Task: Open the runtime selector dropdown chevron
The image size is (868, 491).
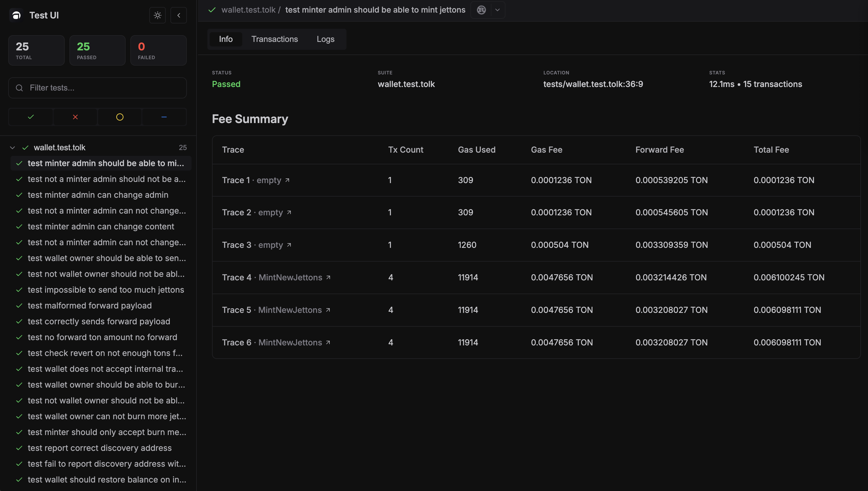Action: 497,10
